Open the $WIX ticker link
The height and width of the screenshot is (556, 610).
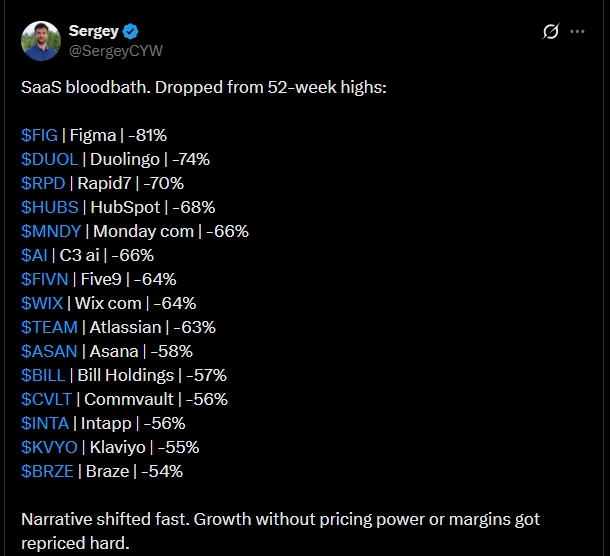(x=42, y=303)
